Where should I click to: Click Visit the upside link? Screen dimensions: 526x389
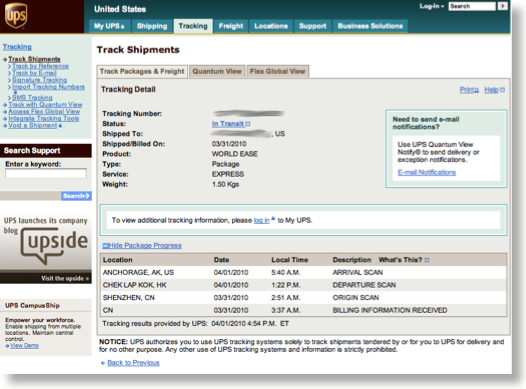click(x=65, y=278)
